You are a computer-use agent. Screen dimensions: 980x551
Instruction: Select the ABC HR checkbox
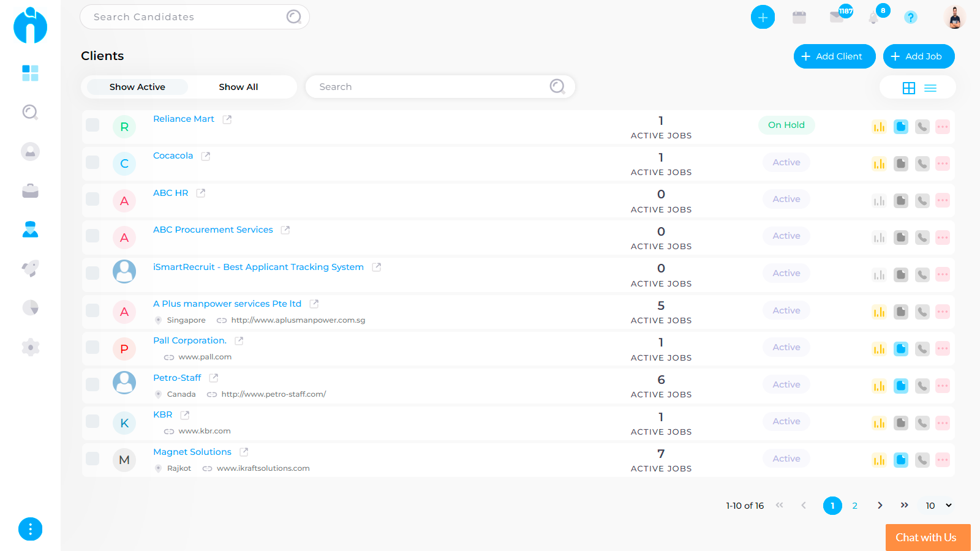92,199
